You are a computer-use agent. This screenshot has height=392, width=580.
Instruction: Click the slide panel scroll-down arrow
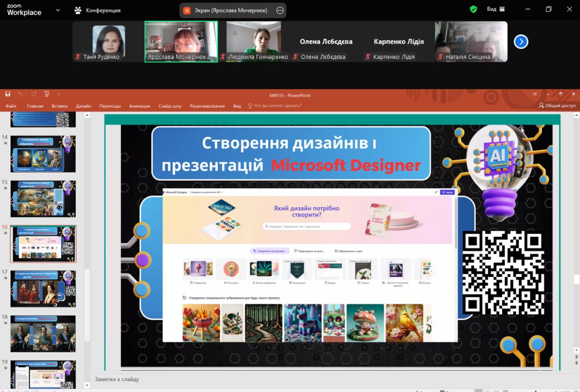click(x=87, y=385)
